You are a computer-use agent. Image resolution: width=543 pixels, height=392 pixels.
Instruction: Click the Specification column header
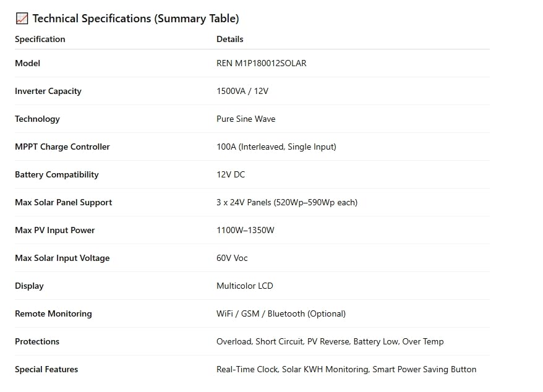[x=40, y=39]
